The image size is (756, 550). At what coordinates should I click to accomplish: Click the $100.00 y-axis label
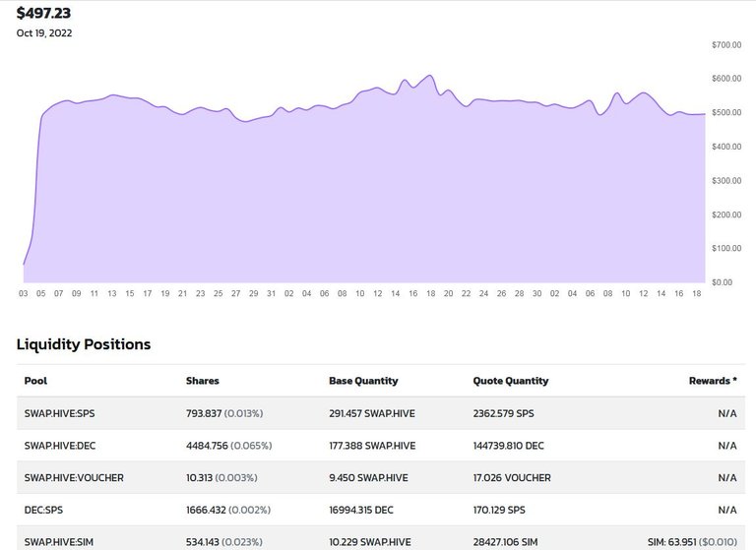pyautogui.click(x=726, y=248)
